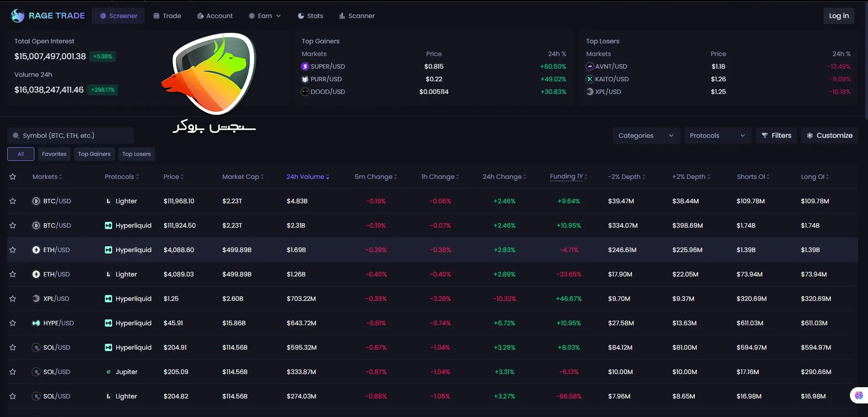Click the Hyperliquid protocol icon in XPL/USD row
This screenshot has width=868, height=417.
tap(108, 299)
